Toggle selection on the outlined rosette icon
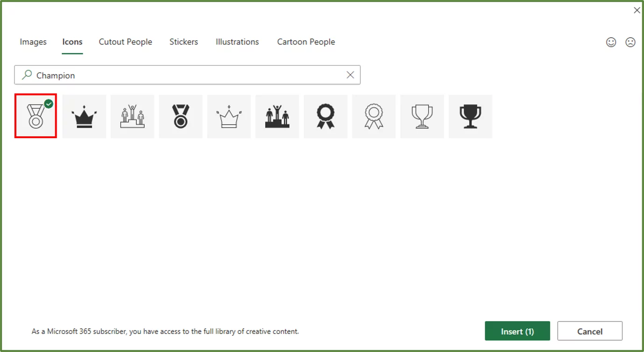The width and height of the screenshot is (644, 352). point(374,116)
